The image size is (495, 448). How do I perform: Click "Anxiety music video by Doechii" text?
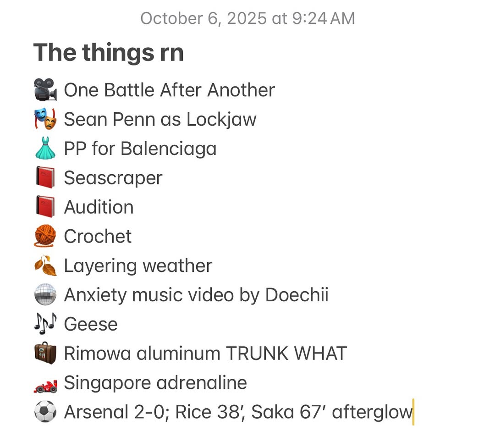coord(196,295)
